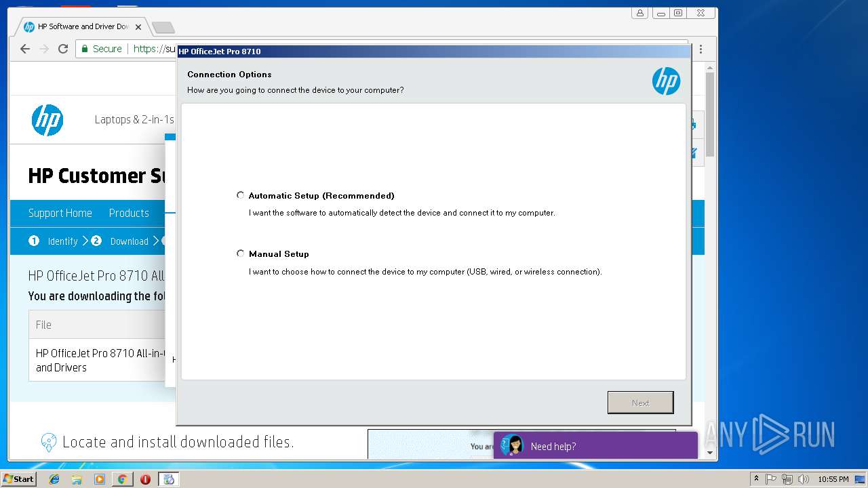Click the HP logo in the installer header

666,81
